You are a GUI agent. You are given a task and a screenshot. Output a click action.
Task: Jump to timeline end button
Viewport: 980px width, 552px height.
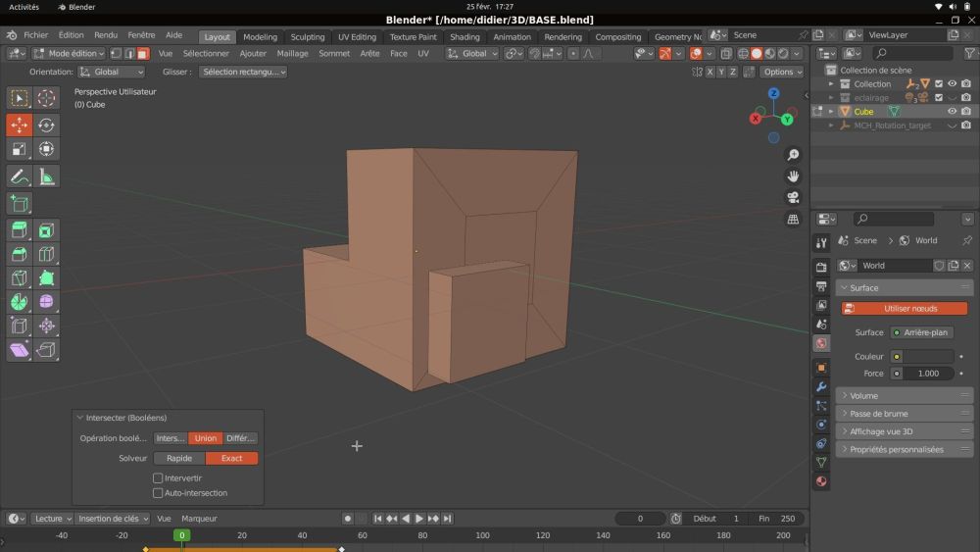(447, 519)
